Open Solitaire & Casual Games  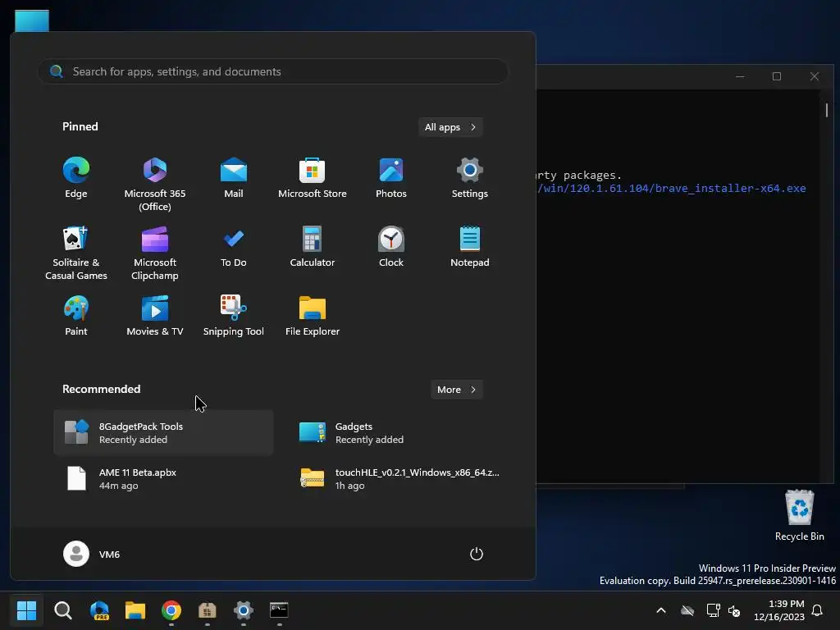click(76, 253)
